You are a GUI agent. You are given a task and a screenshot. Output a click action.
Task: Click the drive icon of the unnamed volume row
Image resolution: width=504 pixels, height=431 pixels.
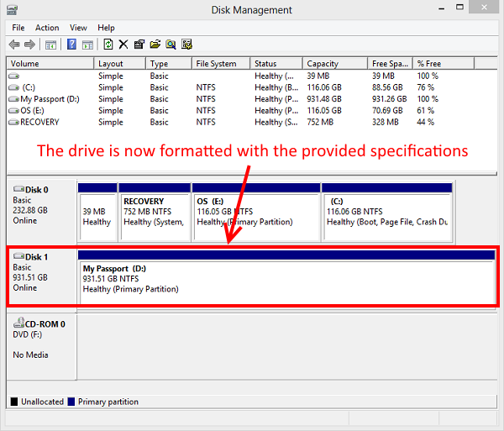pos(13,76)
